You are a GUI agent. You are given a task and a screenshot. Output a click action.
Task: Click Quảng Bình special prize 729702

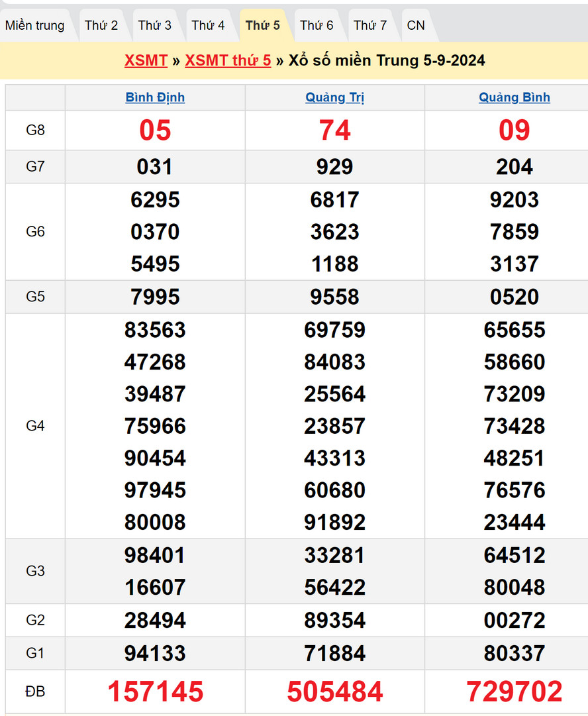tap(514, 691)
